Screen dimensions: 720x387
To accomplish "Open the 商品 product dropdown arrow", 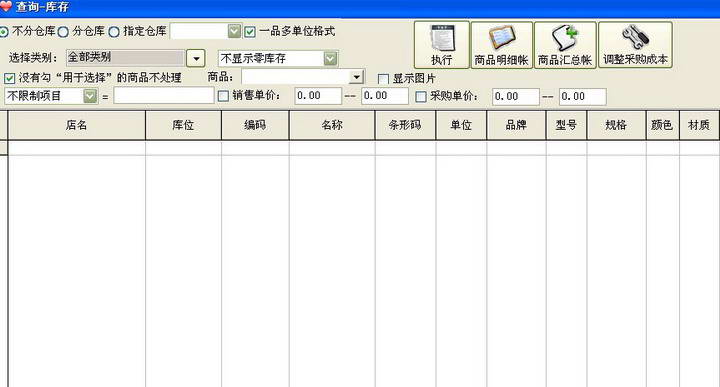I will 356,77.
